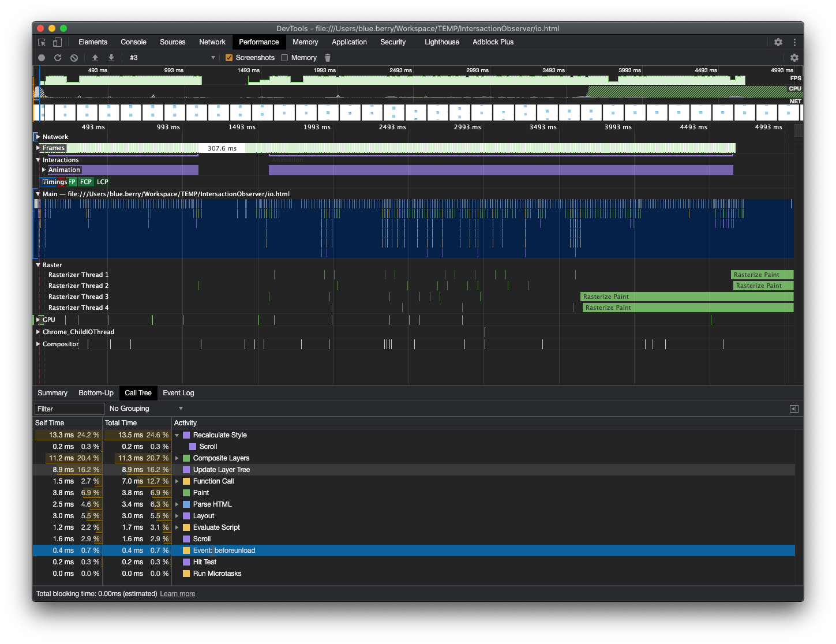Screen dimensions: 836x644
Task: Open DevTools settings gear in tab bar
Action: (x=778, y=42)
